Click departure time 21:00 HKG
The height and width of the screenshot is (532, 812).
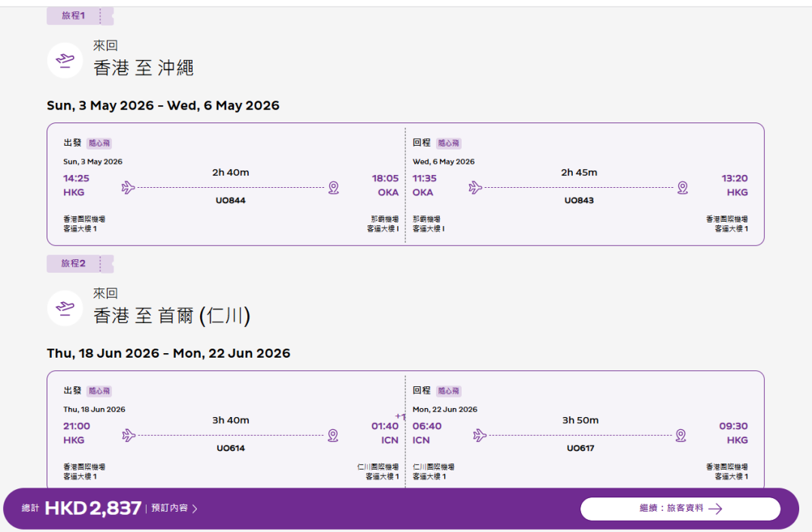pyautogui.click(x=77, y=433)
